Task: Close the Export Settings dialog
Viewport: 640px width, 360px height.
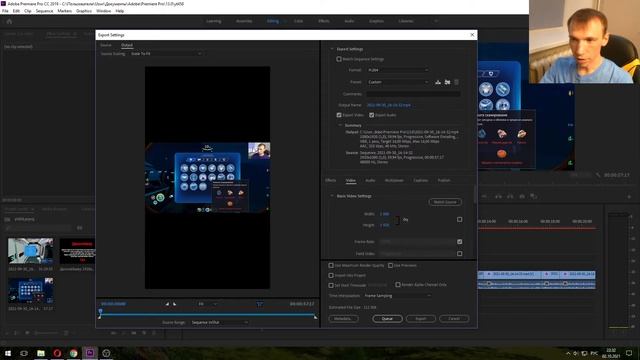Action: click(472, 35)
